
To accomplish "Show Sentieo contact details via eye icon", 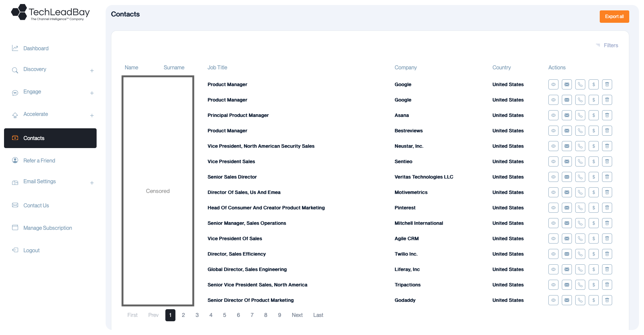I will tap(553, 161).
